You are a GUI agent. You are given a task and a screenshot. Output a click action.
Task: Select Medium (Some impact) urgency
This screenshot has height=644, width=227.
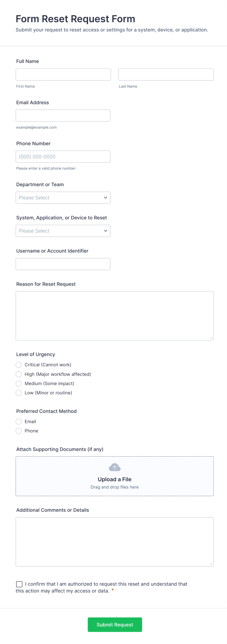point(19,384)
